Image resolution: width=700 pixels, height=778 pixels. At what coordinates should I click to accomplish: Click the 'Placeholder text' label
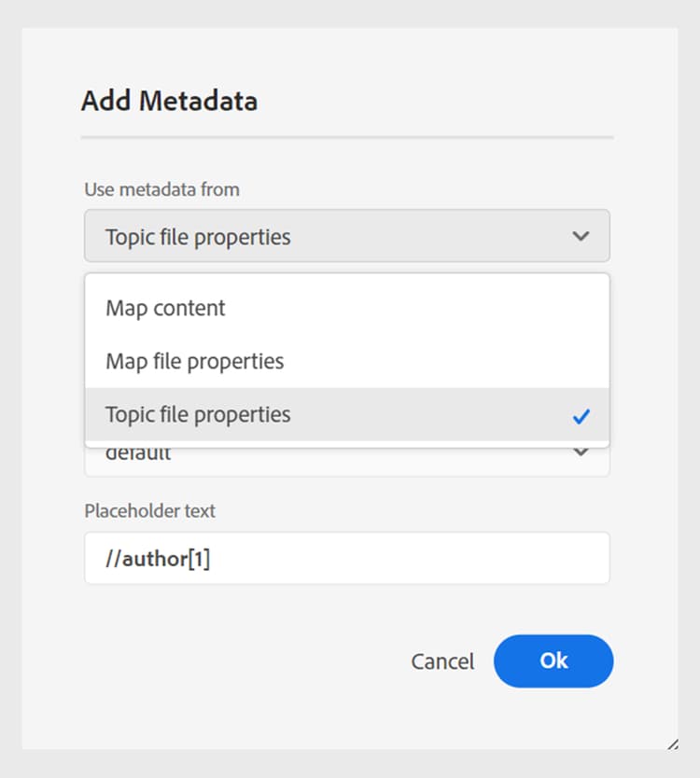click(x=149, y=511)
